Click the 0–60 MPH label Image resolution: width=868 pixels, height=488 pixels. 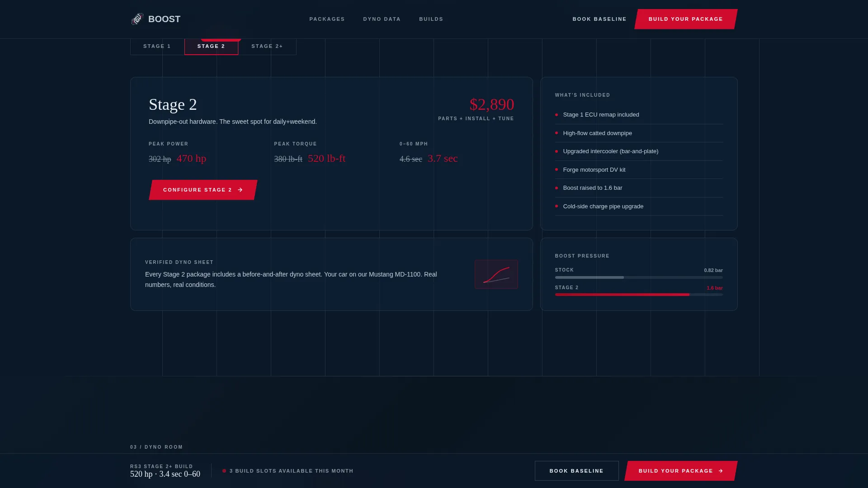click(x=414, y=144)
